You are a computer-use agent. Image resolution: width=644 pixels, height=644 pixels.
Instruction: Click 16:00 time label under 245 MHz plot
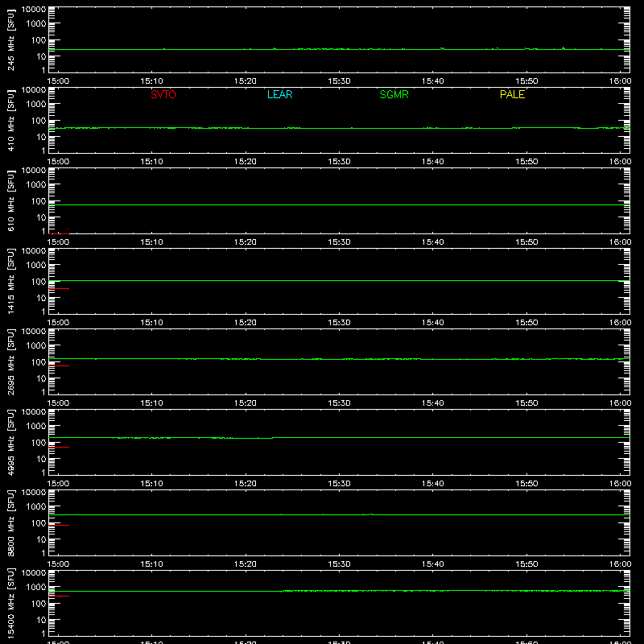pos(620,81)
